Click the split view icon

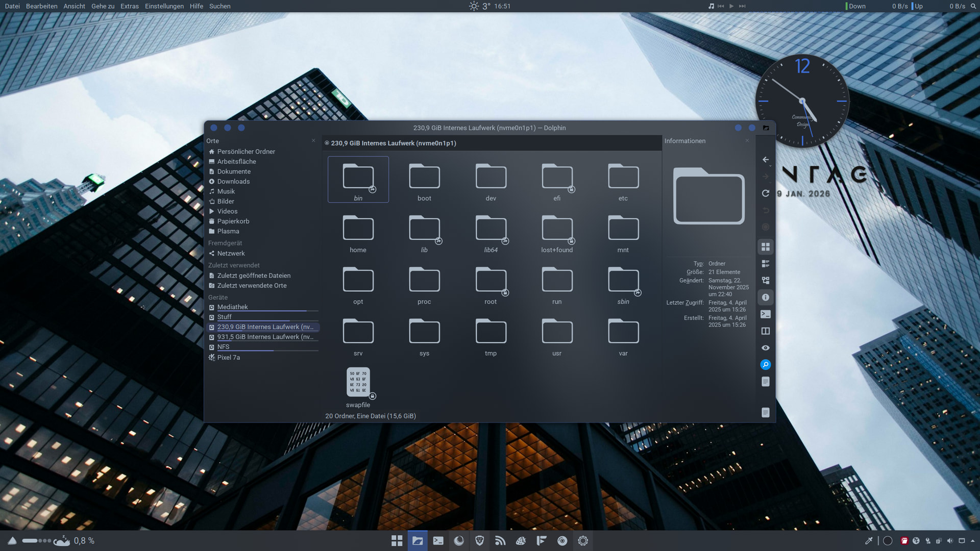(x=765, y=331)
